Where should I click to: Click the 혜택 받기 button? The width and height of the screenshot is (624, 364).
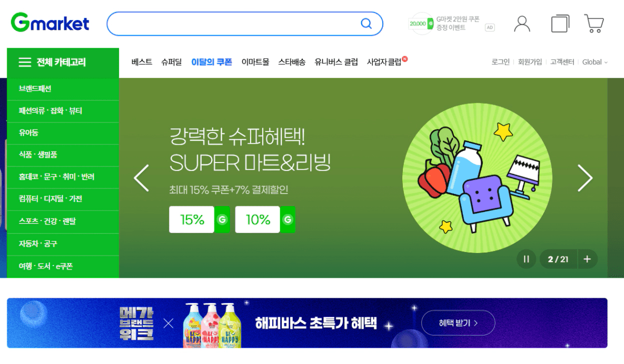(458, 322)
